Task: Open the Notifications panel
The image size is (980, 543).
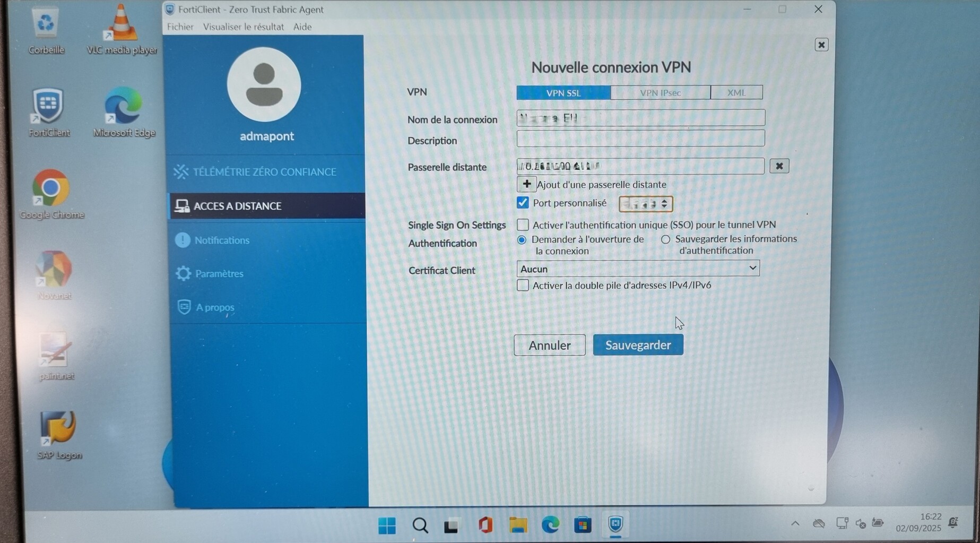Action: [222, 240]
